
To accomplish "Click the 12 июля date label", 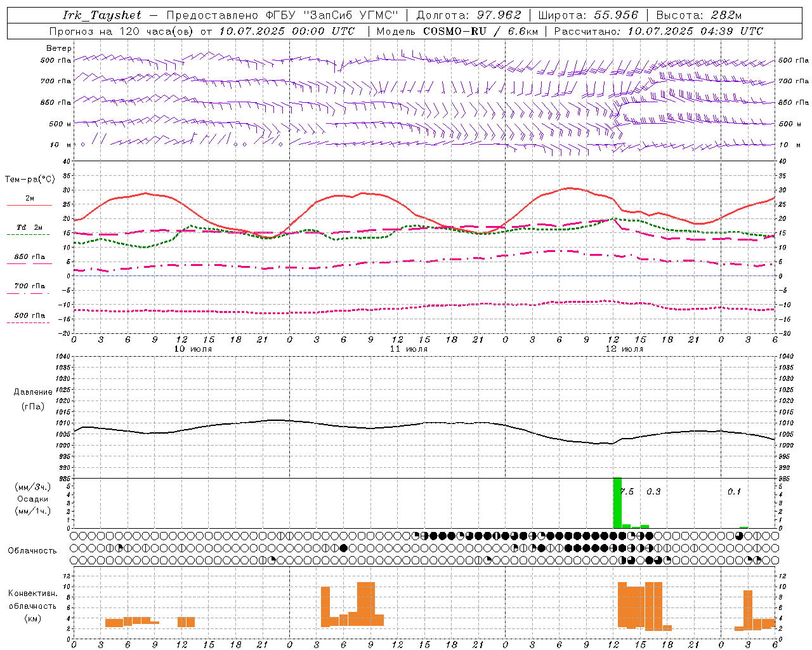I will click(624, 348).
